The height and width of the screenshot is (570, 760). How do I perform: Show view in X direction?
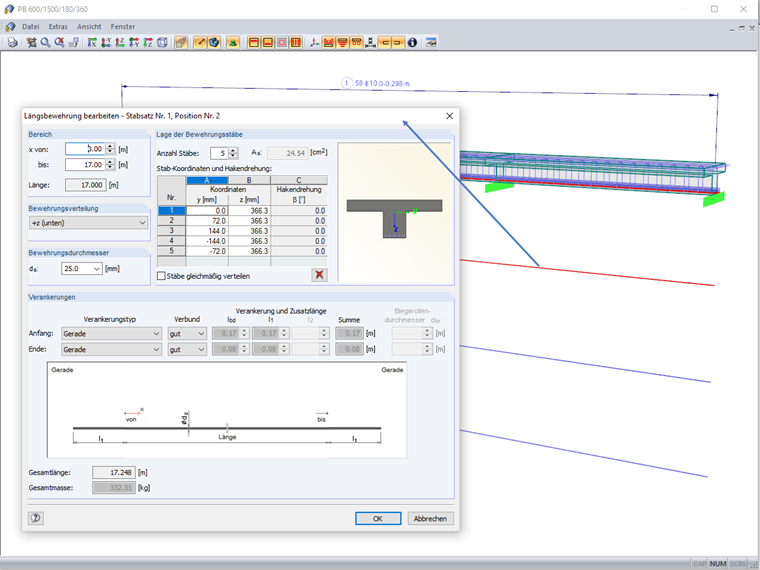point(92,43)
